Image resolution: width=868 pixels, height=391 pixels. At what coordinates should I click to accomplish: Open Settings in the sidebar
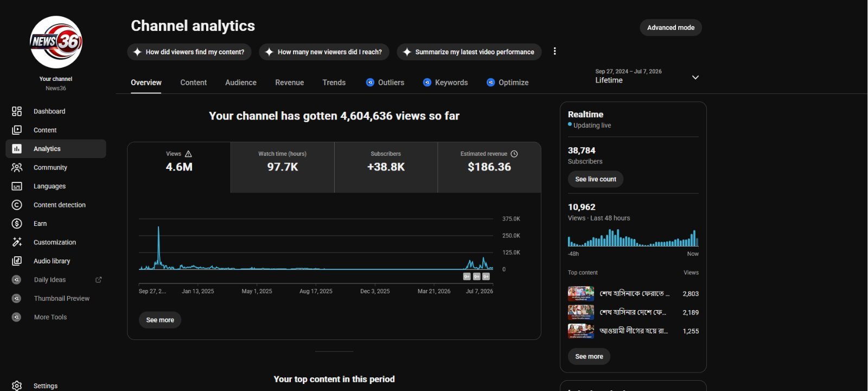click(x=56, y=386)
